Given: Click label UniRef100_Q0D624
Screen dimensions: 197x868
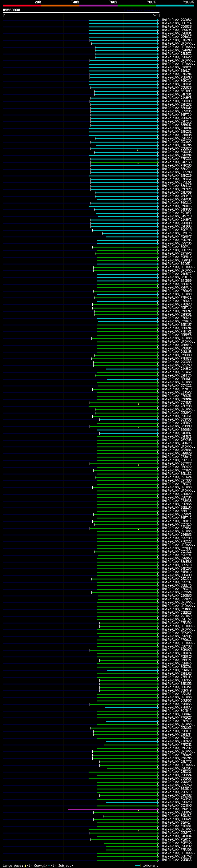Looking at the screenshot, I should click(176, 118).
